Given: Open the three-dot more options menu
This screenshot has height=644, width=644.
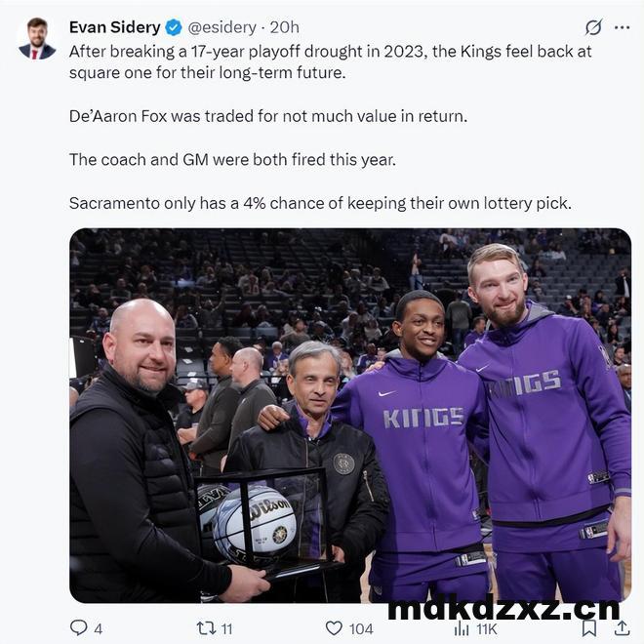Looking at the screenshot, I should [x=622, y=27].
